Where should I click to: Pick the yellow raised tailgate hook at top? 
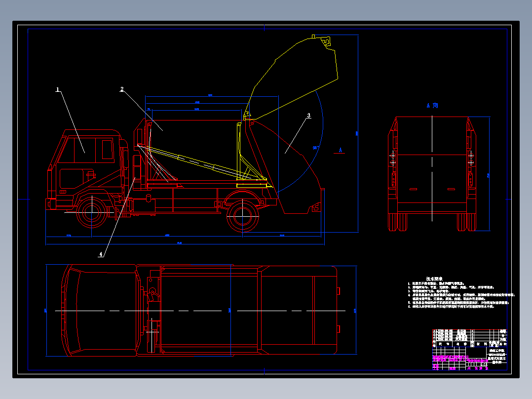tap(326, 42)
